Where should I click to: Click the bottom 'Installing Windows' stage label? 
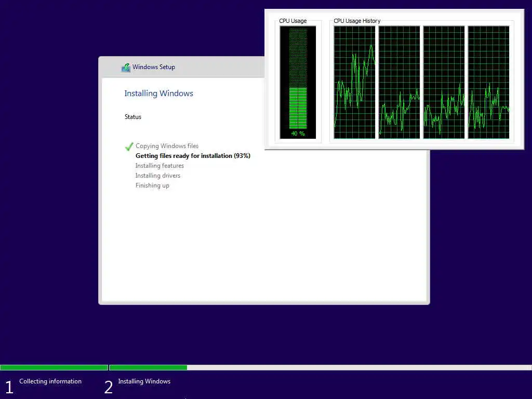coord(144,381)
